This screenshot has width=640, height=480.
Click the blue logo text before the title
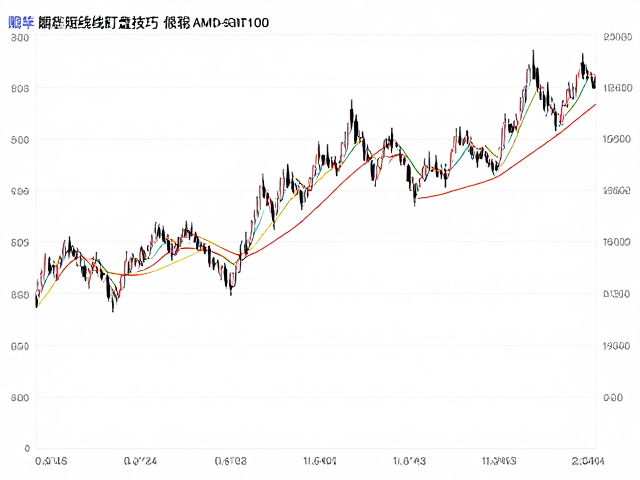point(21,23)
